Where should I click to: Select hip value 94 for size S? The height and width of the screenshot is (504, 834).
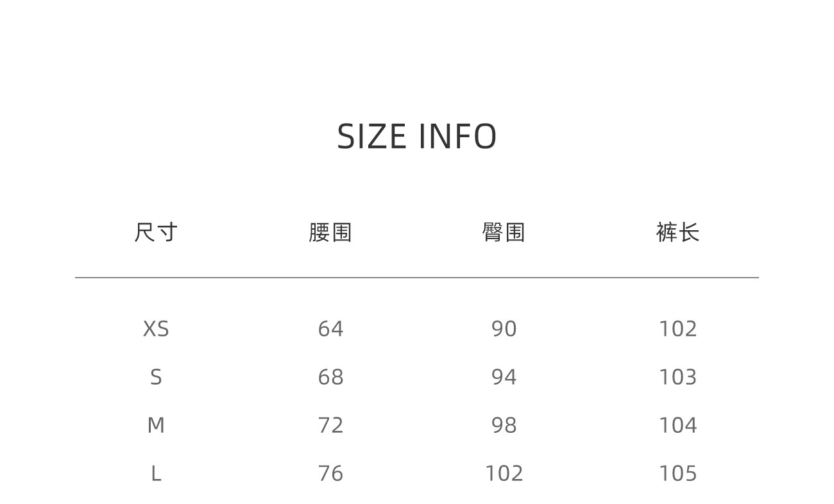click(x=504, y=377)
